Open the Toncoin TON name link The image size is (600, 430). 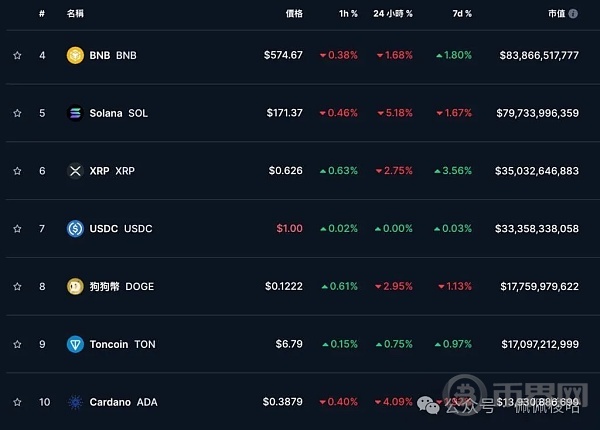tap(123, 344)
